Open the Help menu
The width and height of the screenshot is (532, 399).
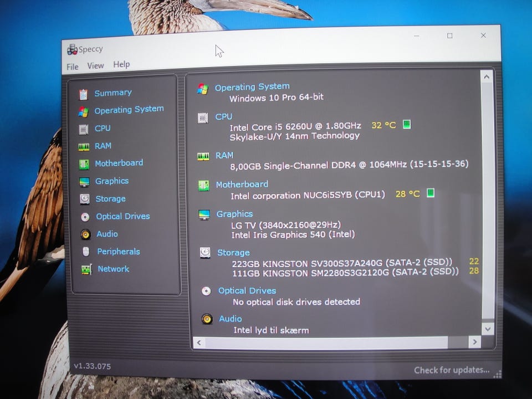click(121, 64)
